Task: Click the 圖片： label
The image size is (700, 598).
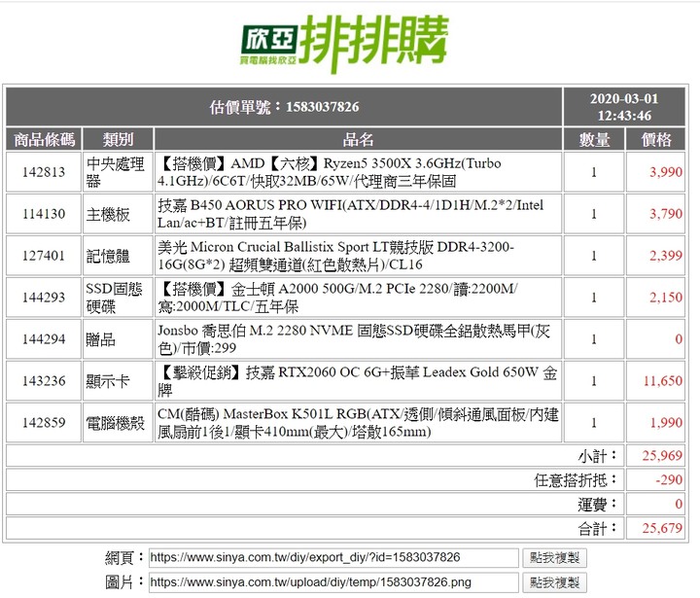Action: click(124, 582)
